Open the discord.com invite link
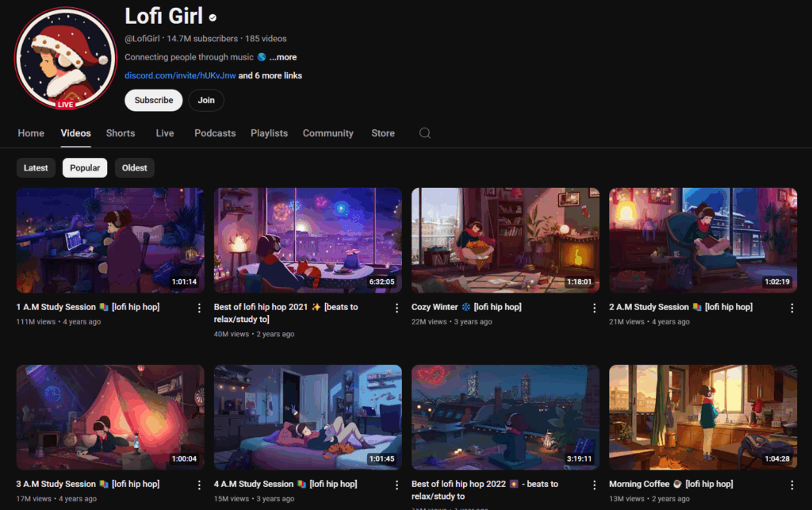 pyautogui.click(x=180, y=76)
